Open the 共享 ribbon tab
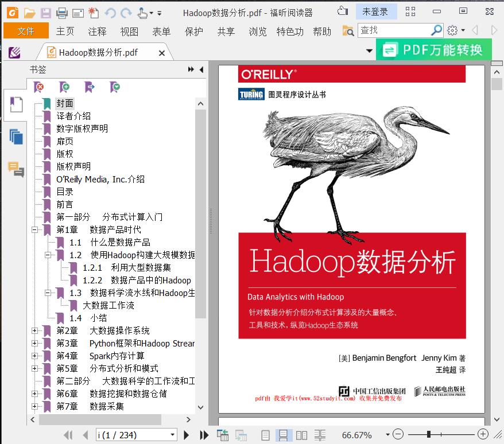 coord(226,31)
